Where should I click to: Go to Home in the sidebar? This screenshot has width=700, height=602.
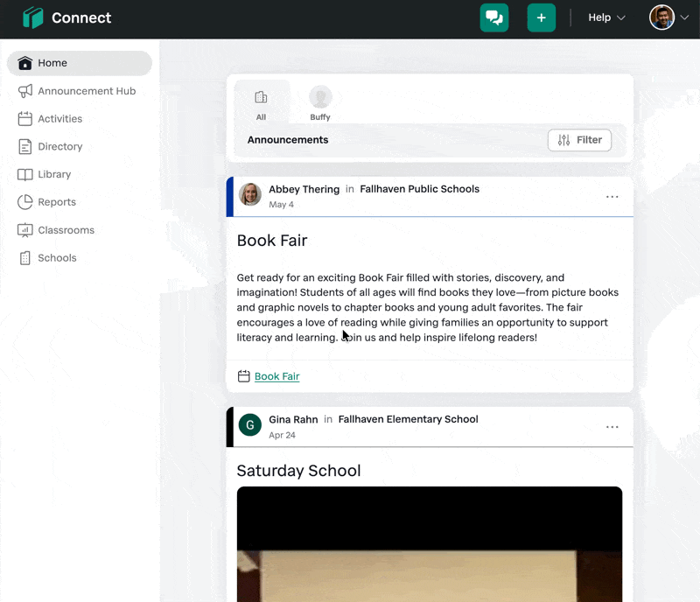pyautogui.click(x=80, y=63)
